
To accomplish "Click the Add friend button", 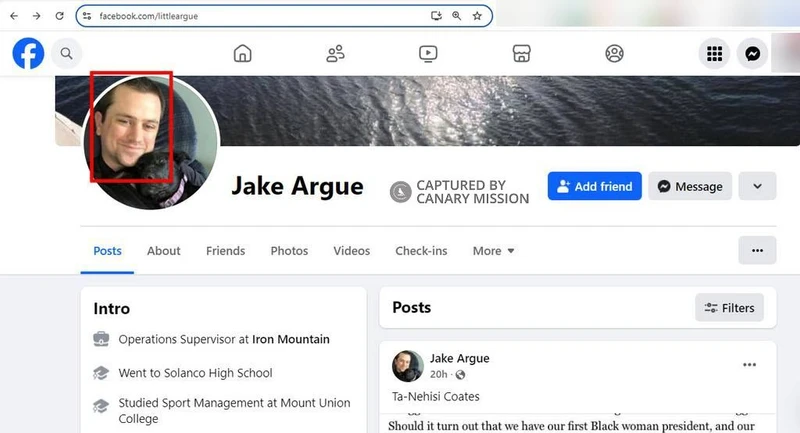I will 594,186.
